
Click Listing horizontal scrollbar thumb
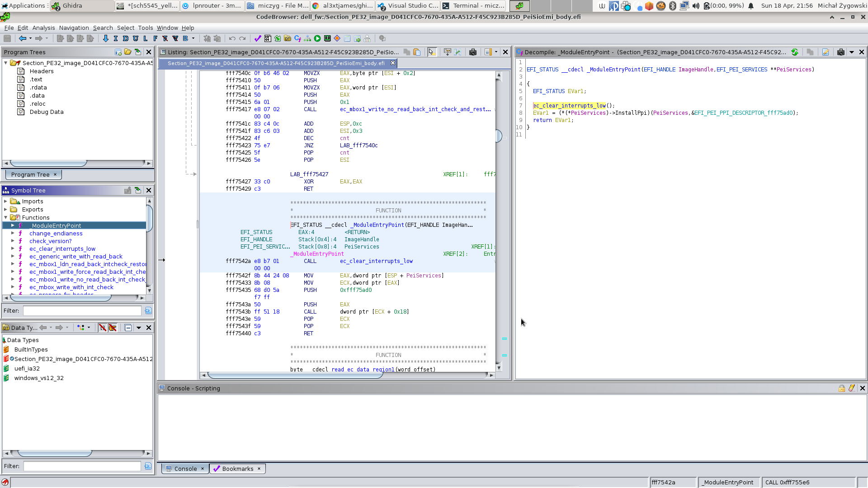(296, 375)
